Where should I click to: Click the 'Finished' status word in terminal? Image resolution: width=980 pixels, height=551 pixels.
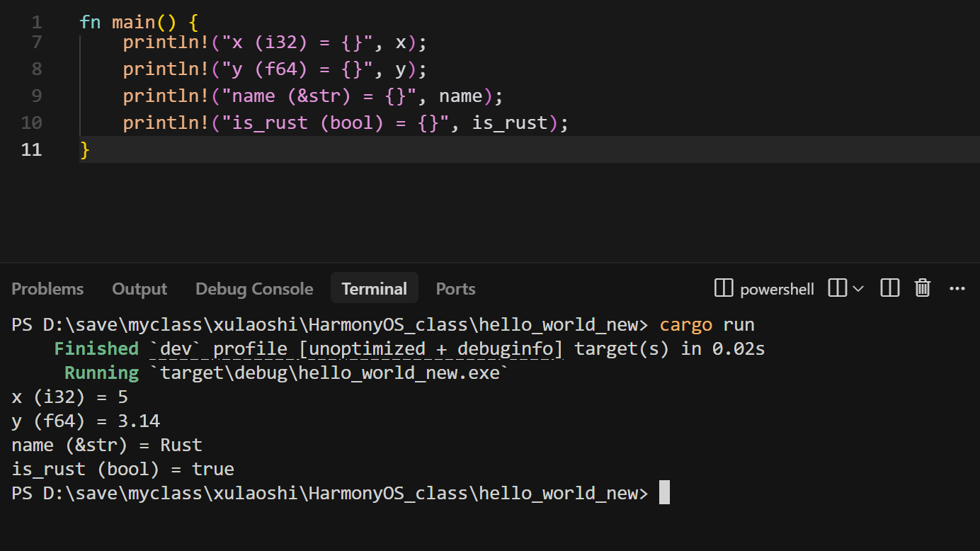point(96,348)
